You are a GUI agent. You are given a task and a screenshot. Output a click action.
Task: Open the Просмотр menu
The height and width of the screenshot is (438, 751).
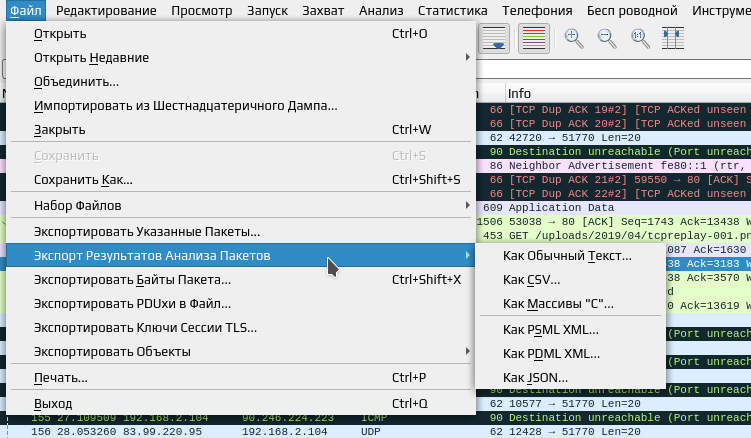click(x=202, y=10)
